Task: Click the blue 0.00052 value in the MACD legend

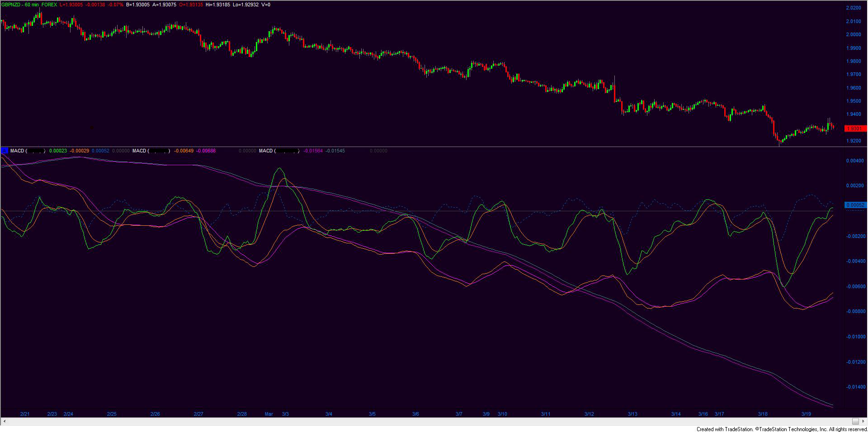Action: click(x=100, y=151)
